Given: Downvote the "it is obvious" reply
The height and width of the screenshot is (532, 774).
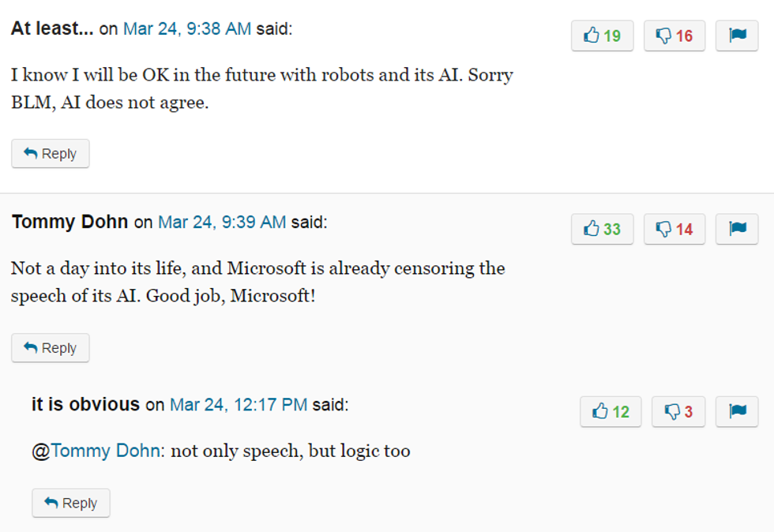Looking at the screenshot, I should click(x=678, y=411).
